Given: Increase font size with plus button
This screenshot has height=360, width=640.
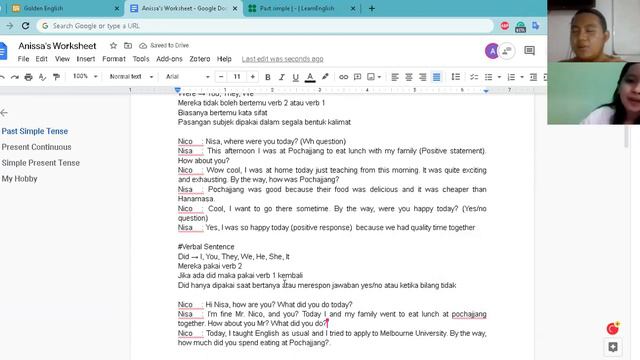Looking at the screenshot, I should point(253,76).
